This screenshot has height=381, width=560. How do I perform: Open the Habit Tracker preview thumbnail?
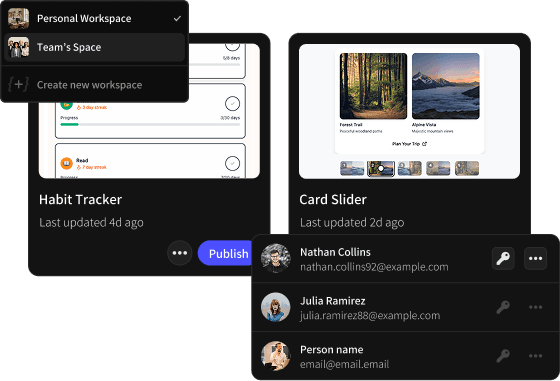click(x=149, y=111)
